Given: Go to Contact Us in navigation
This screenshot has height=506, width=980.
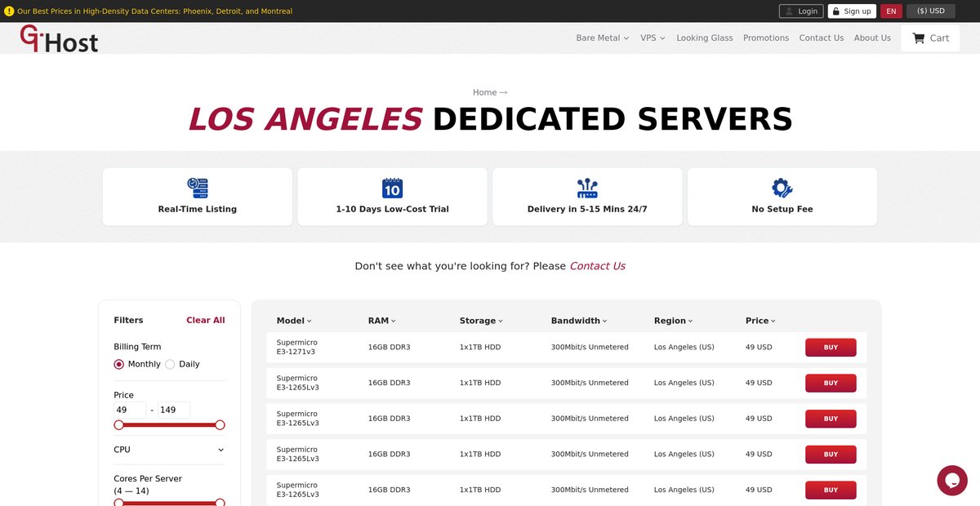Looking at the screenshot, I should pyautogui.click(x=822, y=38).
